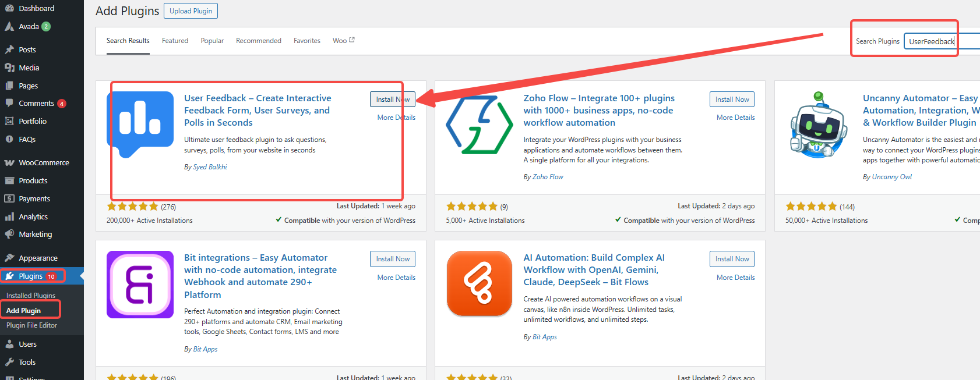Click the Upload Plugin button
The width and height of the screenshot is (980, 380).
click(x=191, y=11)
